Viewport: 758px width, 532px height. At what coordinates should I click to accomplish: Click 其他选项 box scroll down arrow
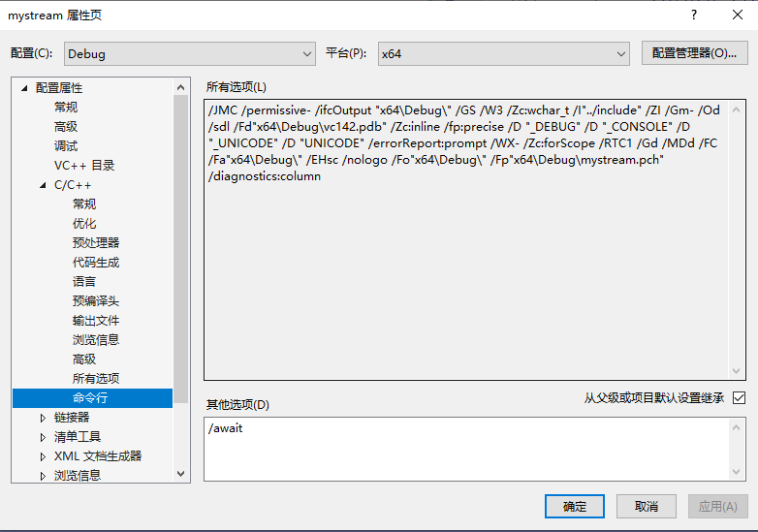(x=737, y=472)
